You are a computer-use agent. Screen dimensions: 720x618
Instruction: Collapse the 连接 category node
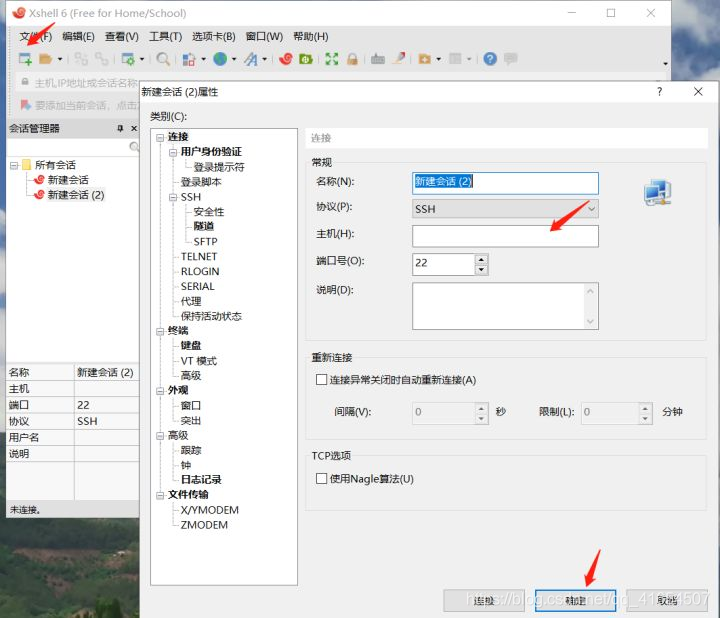click(160, 137)
